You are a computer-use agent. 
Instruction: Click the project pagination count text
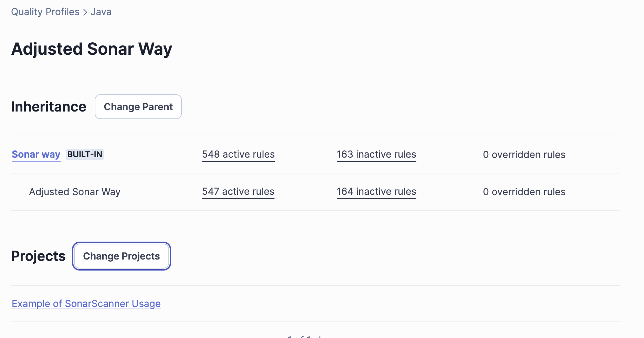[305, 336]
